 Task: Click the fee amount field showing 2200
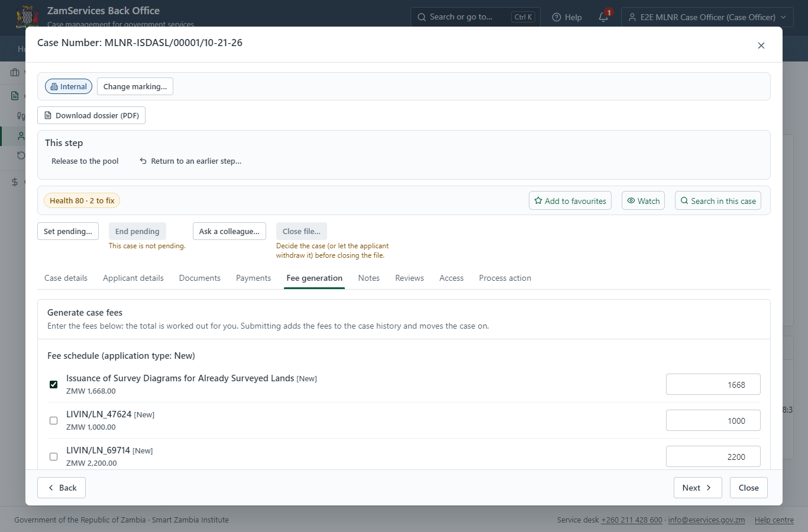[713, 456]
